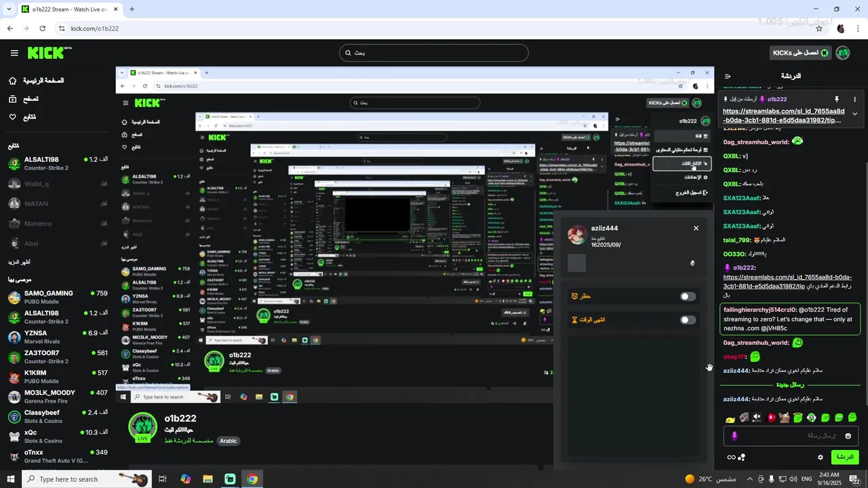Click the Chrome address bar
The width and height of the screenshot is (868, 488).
(x=434, y=28)
